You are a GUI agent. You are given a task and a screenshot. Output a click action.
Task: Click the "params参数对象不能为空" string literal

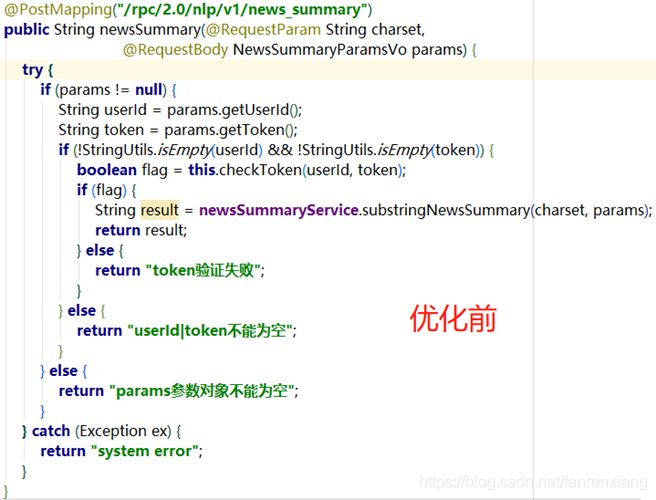point(202,391)
